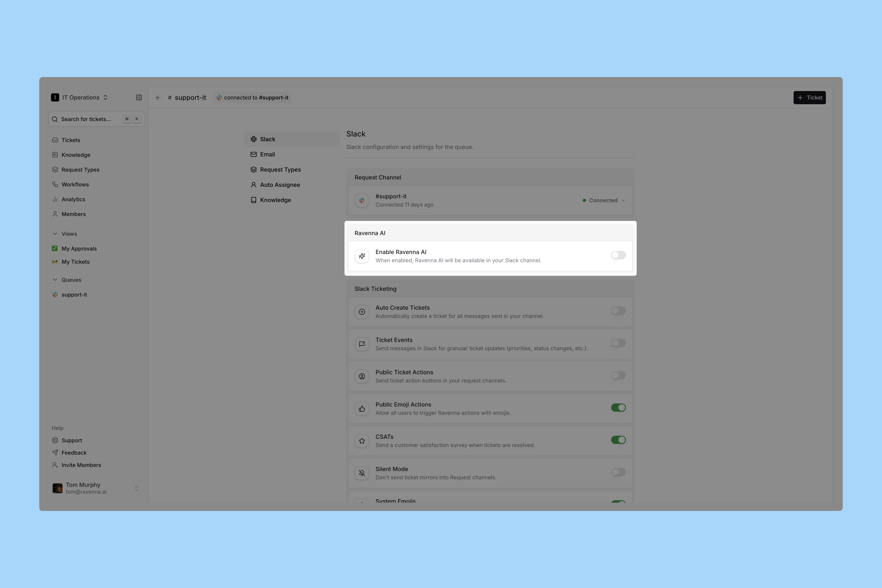This screenshot has height=588, width=882.
Task: Click the Enable Ravenna AI sparkle icon
Action: pos(362,256)
